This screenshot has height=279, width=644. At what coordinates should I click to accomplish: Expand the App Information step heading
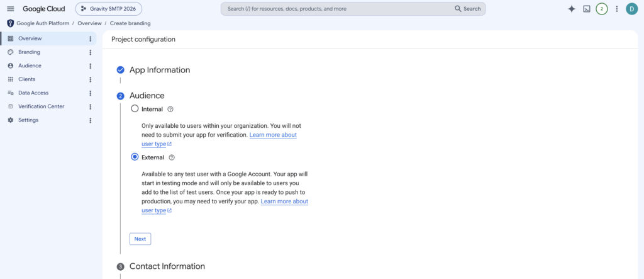[x=160, y=70]
